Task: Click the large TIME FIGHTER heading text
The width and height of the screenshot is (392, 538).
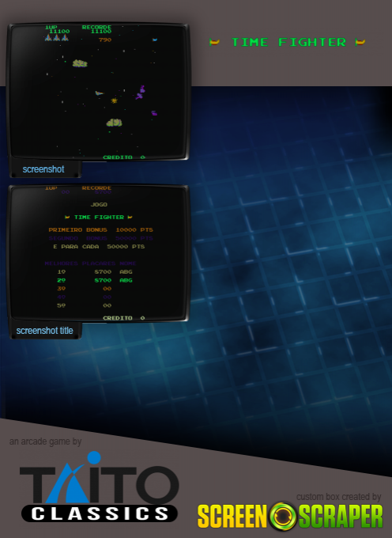Action: click(288, 42)
